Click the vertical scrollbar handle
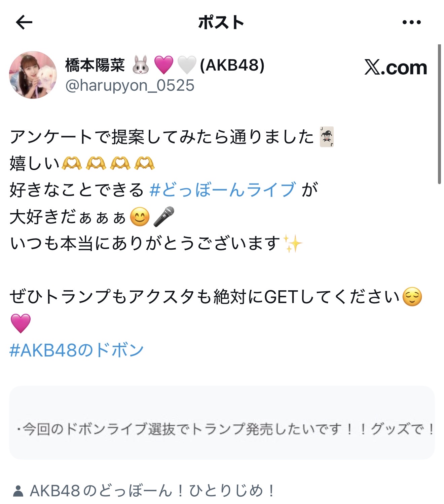 click(439, 114)
